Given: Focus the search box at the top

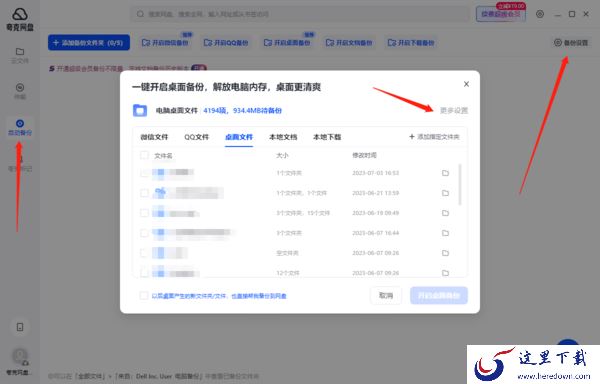Looking at the screenshot, I should [300, 14].
